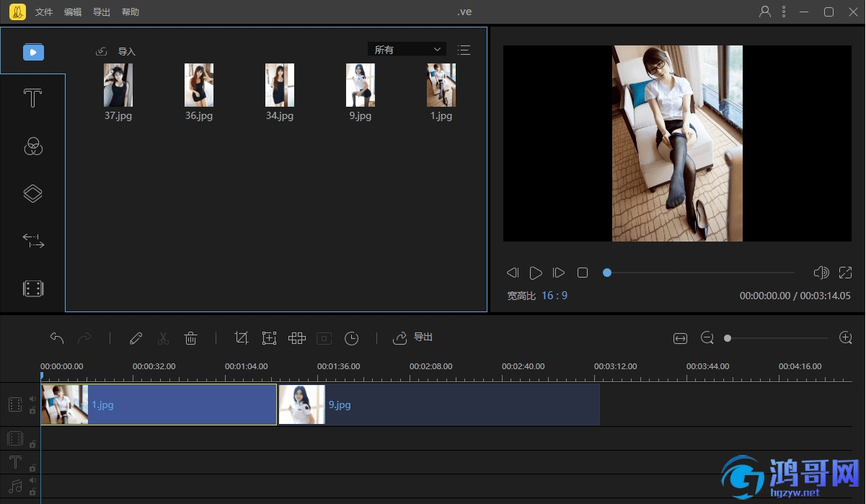The height and width of the screenshot is (504, 866).
Task: Undo the last timeline action
Action: pyautogui.click(x=57, y=337)
